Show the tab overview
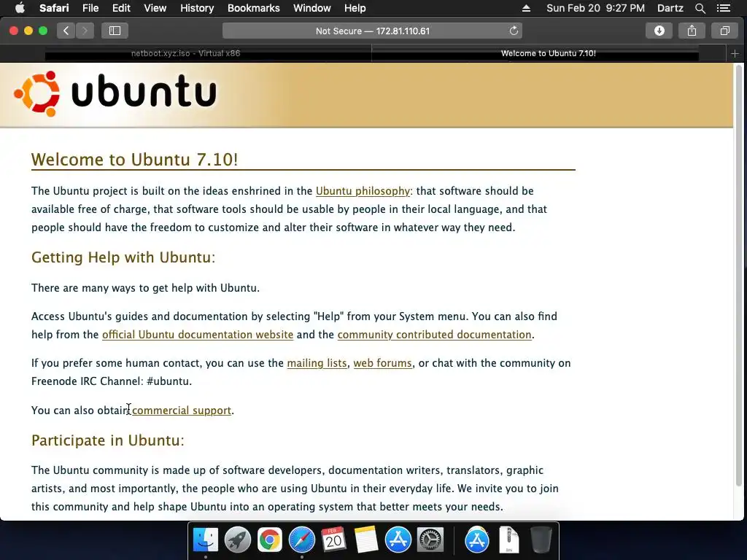Viewport: 747px width, 560px height. coord(724,31)
